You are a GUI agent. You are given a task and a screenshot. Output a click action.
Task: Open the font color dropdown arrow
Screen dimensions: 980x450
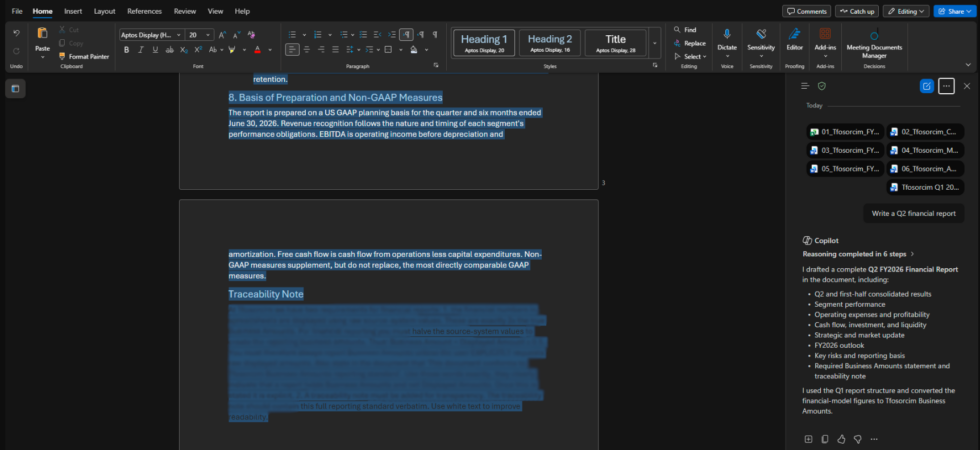[x=270, y=50]
